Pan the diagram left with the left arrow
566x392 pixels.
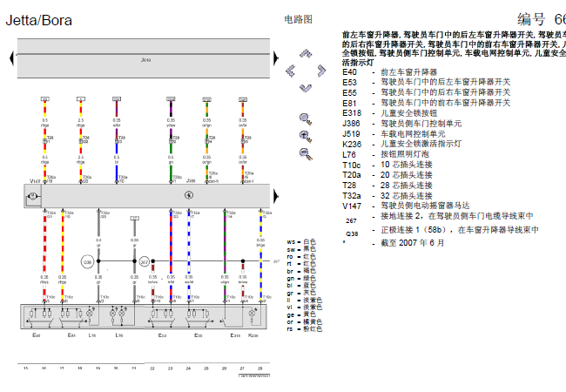(290, 71)
